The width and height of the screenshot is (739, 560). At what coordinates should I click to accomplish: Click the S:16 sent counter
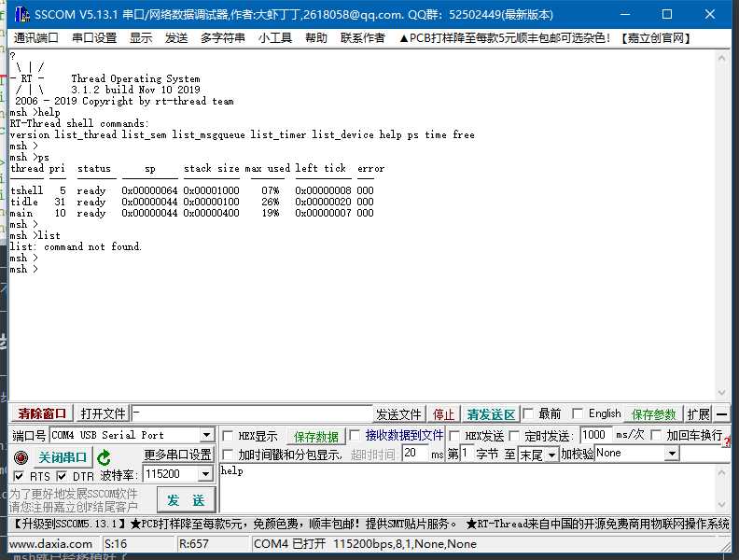116,544
